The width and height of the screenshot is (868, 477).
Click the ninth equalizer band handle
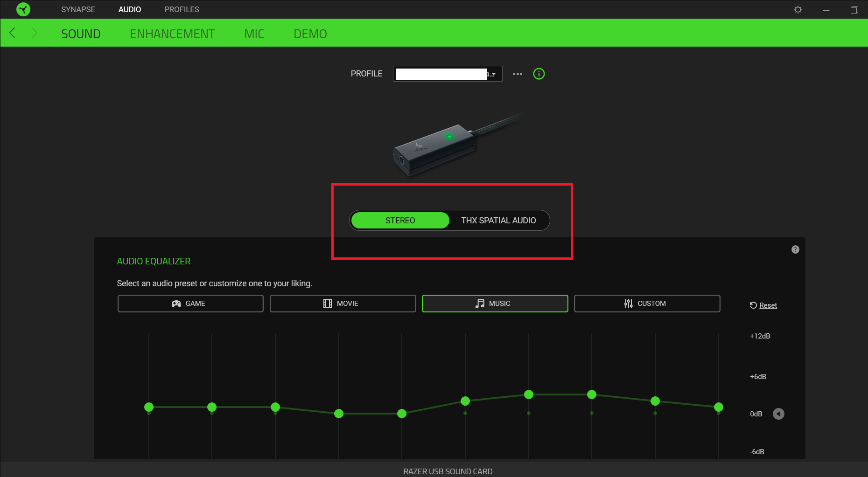pyautogui.click(x=655, y=401)
